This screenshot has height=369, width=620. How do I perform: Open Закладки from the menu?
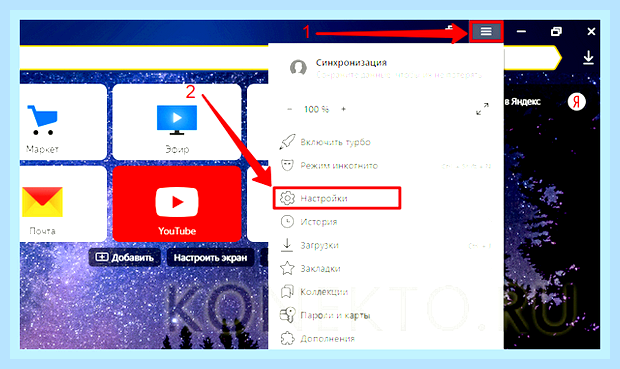pos(386,268)
